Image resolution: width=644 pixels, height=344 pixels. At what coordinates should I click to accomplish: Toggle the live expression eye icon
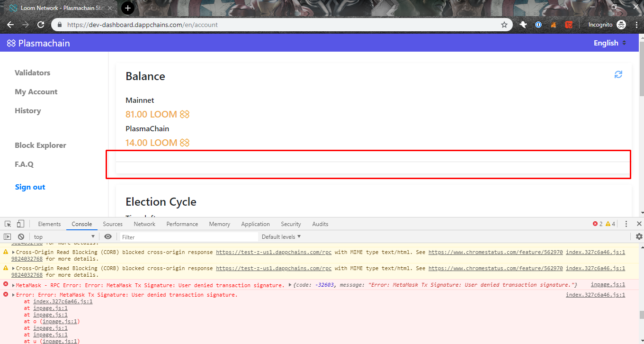(x=108, y=236)
